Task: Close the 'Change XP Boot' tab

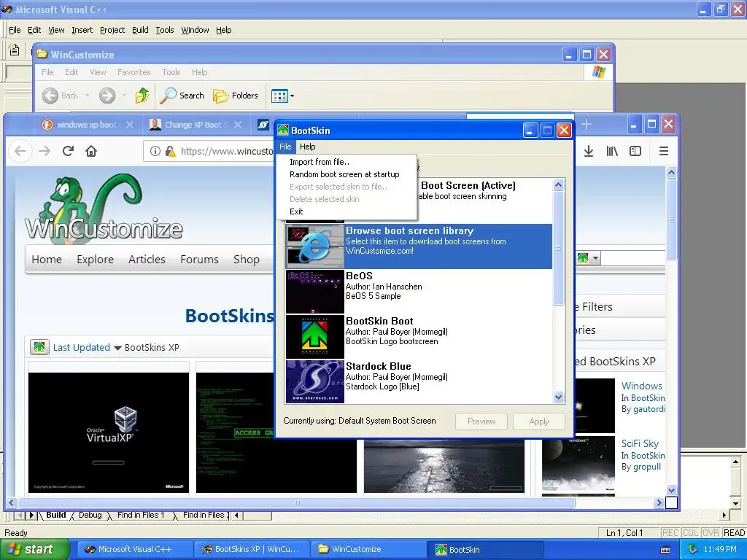Action: click(x=238, y=125)
